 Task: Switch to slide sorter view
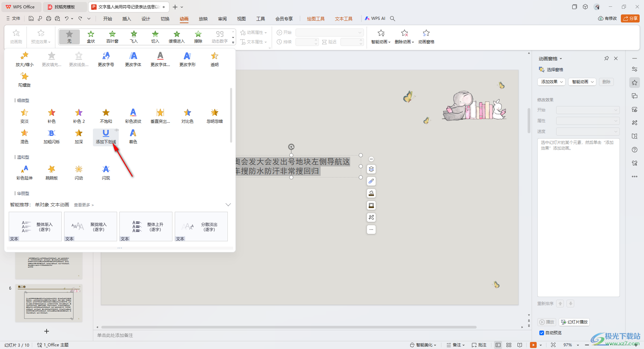[x=509, y=345]
